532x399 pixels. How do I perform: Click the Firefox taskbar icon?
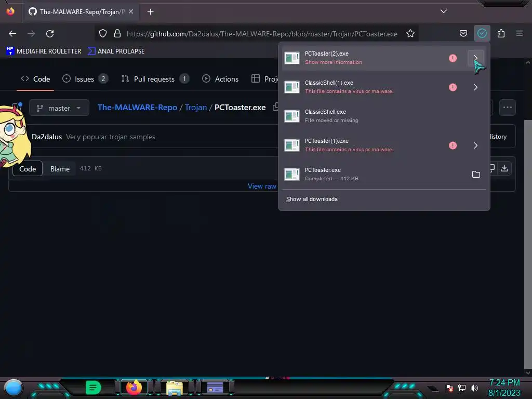134,388
